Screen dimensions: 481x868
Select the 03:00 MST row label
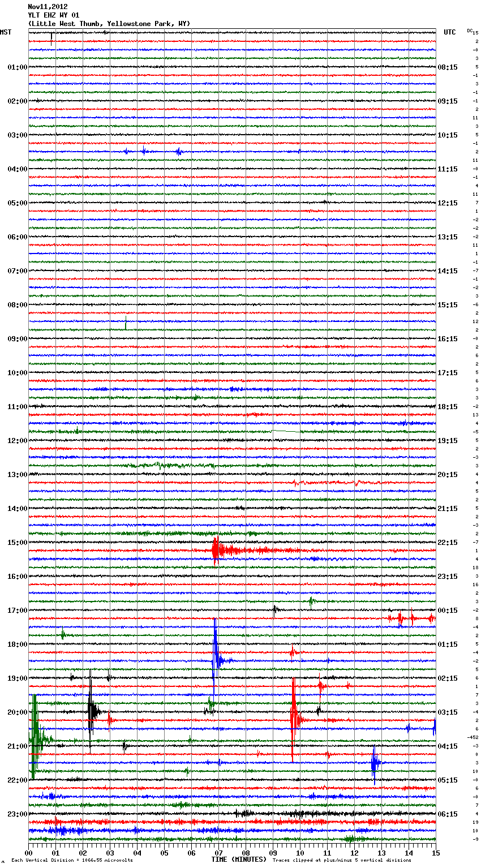pyautogui.click(x=17, y=135)
